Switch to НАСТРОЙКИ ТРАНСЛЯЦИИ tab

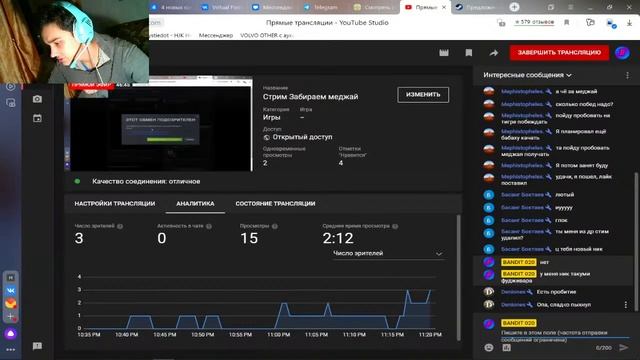[x=115, y=203]
